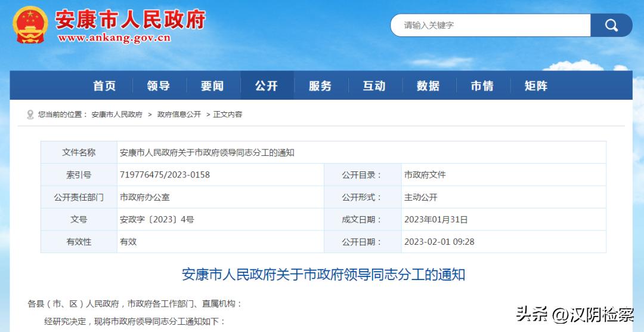Open the 领导 navigation tab
Image resolution: width=644 pixels, height=332 pixels.
pyautogui.click(x=159, y=85)
